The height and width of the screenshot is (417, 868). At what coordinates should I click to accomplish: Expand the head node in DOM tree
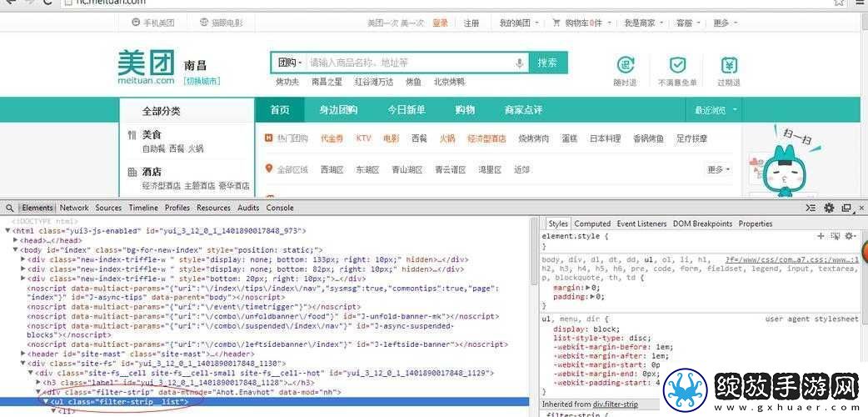point(16,241)
